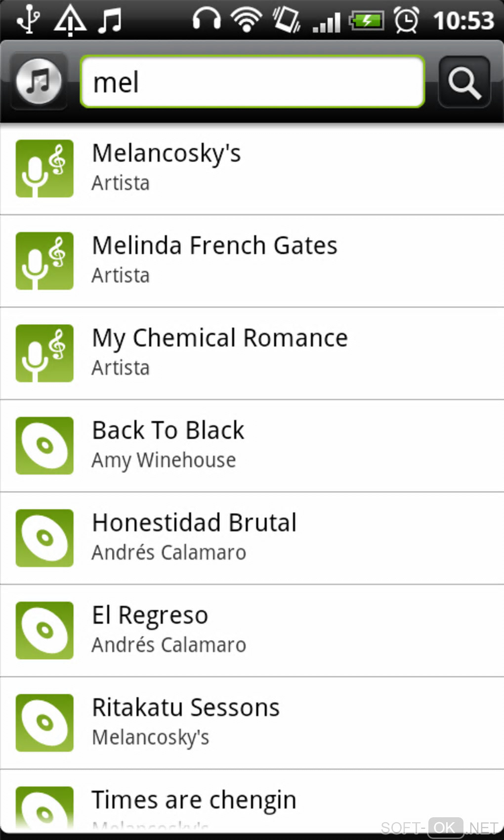Image resolution: width=504 pixels, height=840 pixels.
Task: Tap the My Chemical Romance artist icon
Action: pos(44,353)
